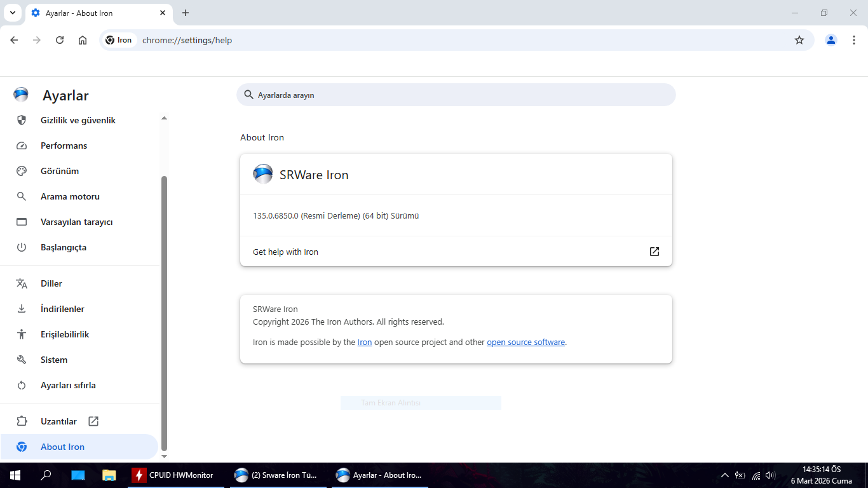Click the Uzantılar external-link icon
This screenshot has width=868, height=488.
93,421
